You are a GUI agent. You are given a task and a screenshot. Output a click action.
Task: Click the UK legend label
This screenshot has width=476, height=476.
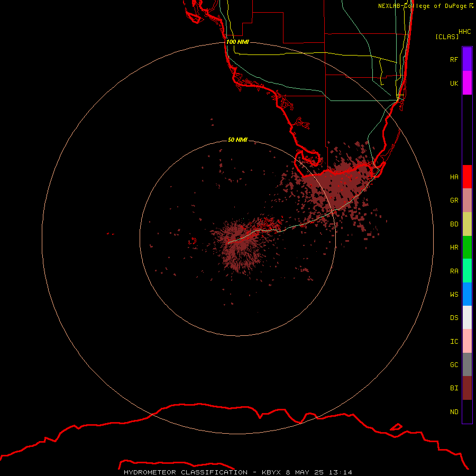click(x=454, y=83)
